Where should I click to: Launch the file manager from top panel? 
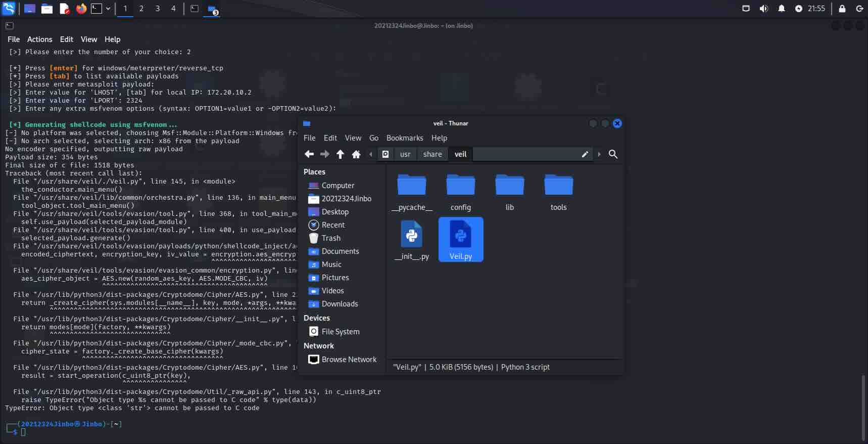(x=47, y=9)
